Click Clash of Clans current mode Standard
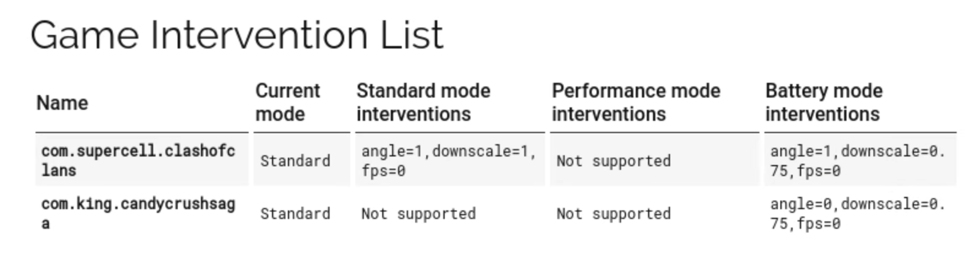This screenshot has width=980, height=265. [295, 161]
